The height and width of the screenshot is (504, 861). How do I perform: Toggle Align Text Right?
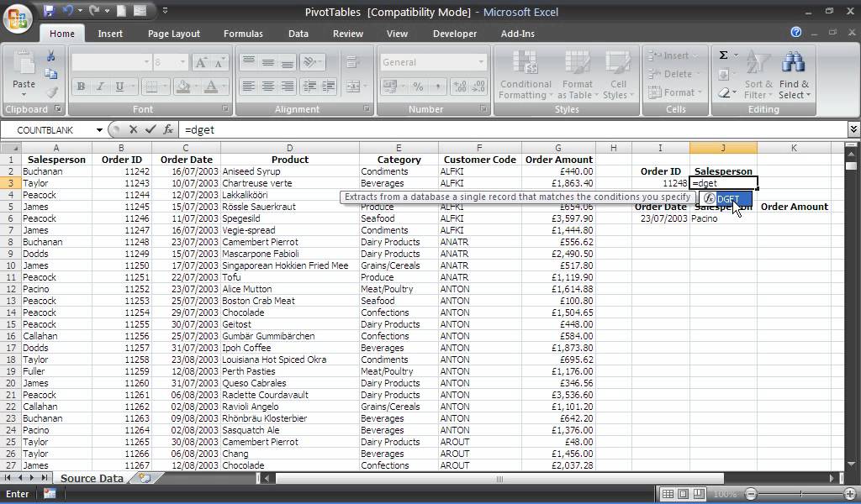coord(288,87)
